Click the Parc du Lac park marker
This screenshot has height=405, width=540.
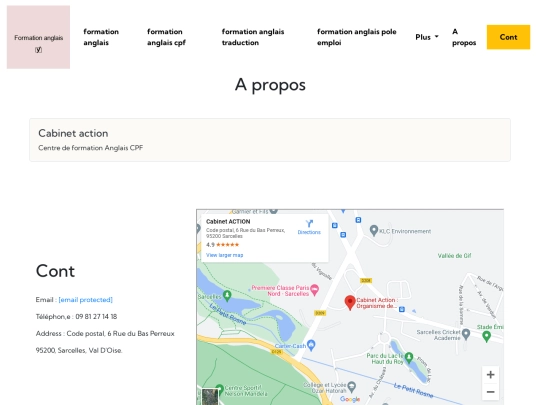click(409, 357)
